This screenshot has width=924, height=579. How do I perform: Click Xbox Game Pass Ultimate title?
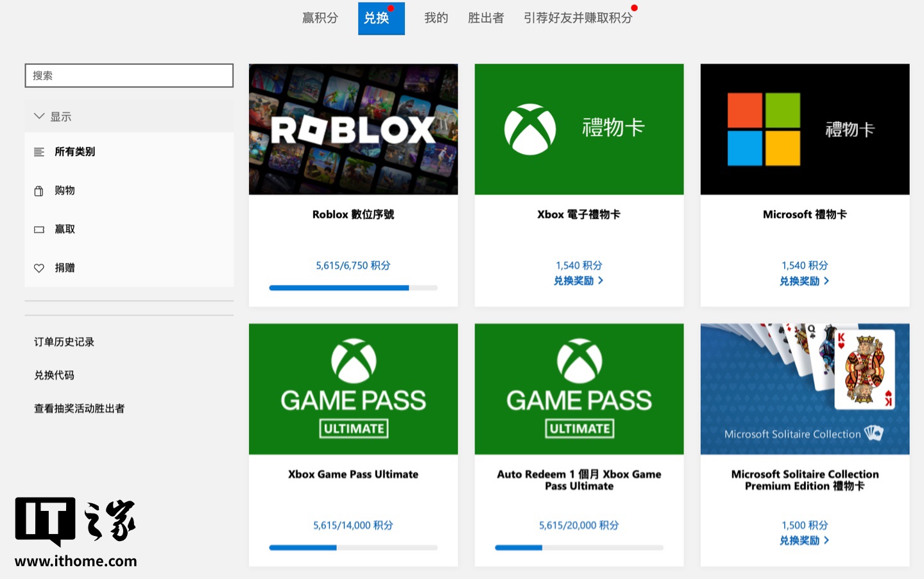coord(354,474)
